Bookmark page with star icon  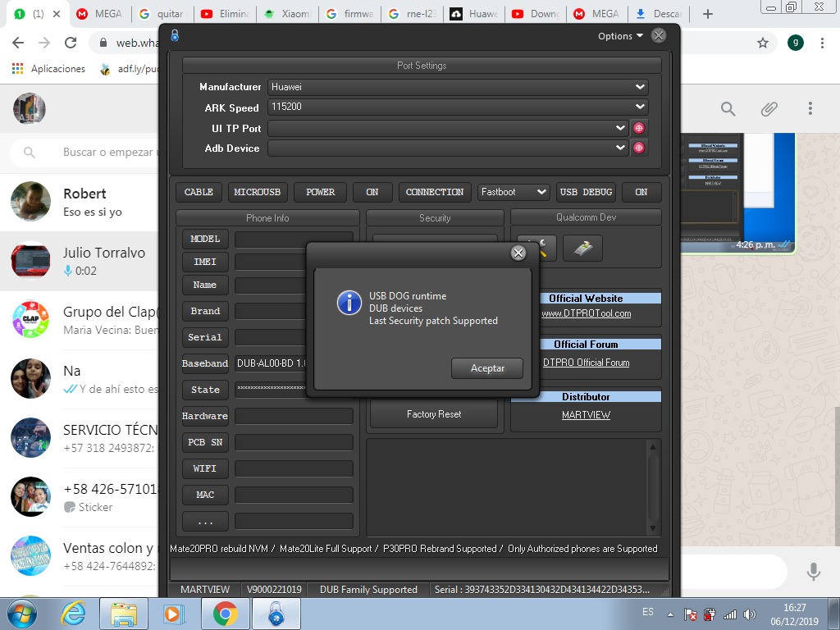(x=763, y=43)
